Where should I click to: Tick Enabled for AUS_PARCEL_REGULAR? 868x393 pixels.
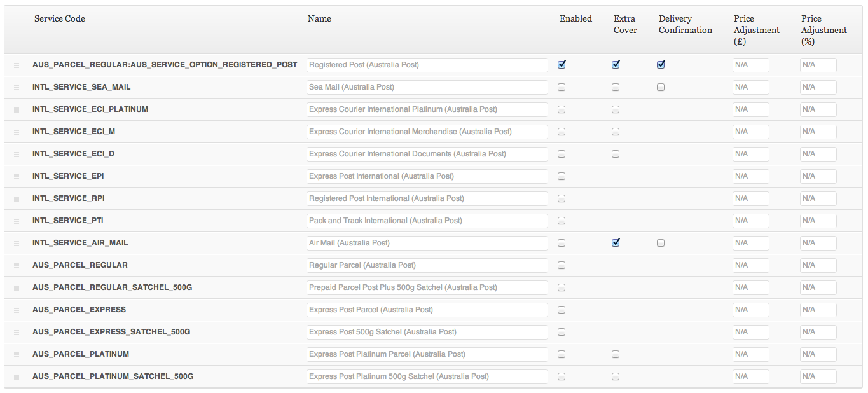(x=561, y=265)
